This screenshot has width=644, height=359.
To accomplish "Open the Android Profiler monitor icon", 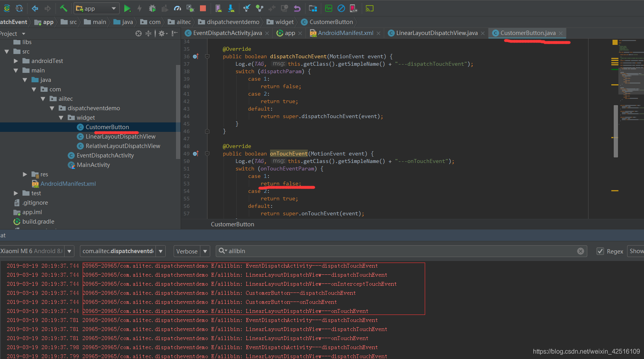I will (329, 8).
